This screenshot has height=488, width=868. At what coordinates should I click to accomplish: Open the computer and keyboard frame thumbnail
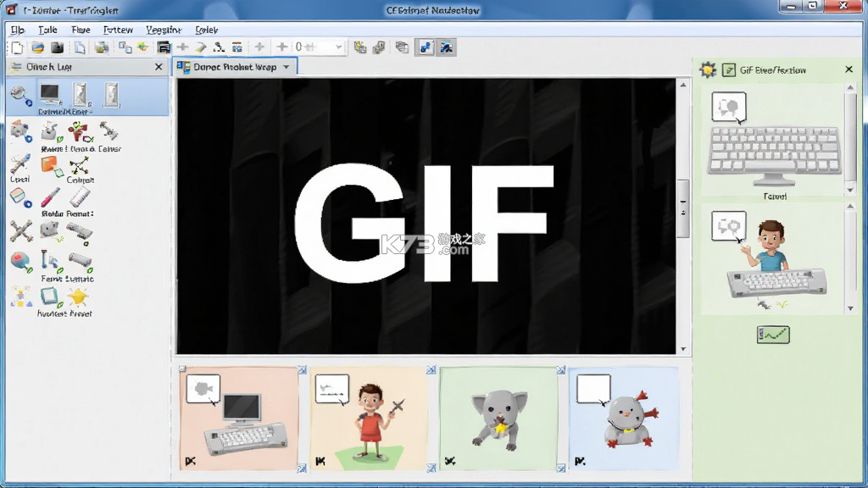click(x=239, y=419)
